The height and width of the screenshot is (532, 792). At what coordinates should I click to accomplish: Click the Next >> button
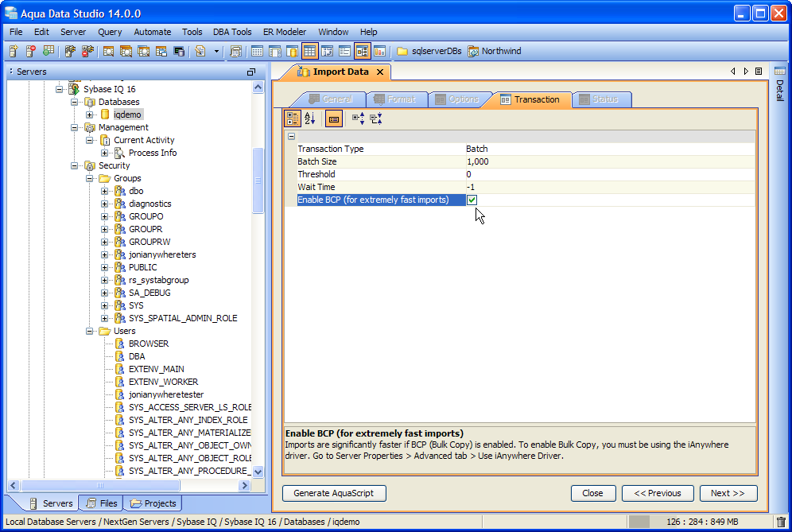(x=728, y=493)
